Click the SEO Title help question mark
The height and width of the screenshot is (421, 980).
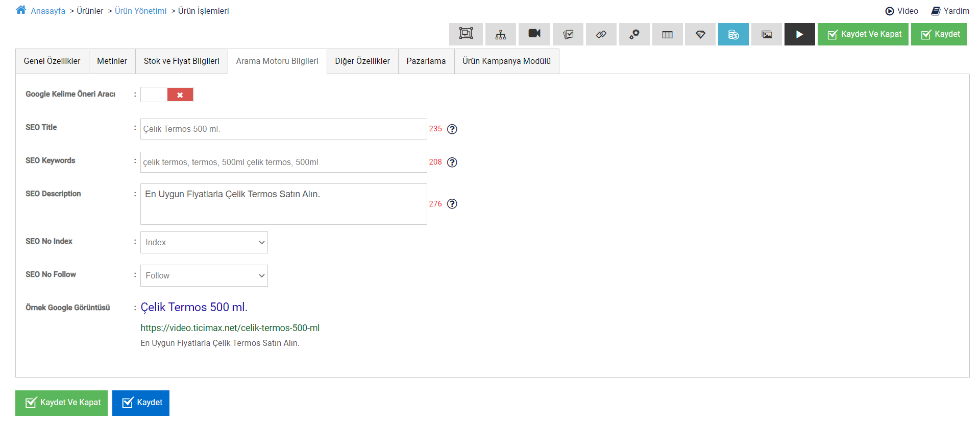(x=452, y=129)
